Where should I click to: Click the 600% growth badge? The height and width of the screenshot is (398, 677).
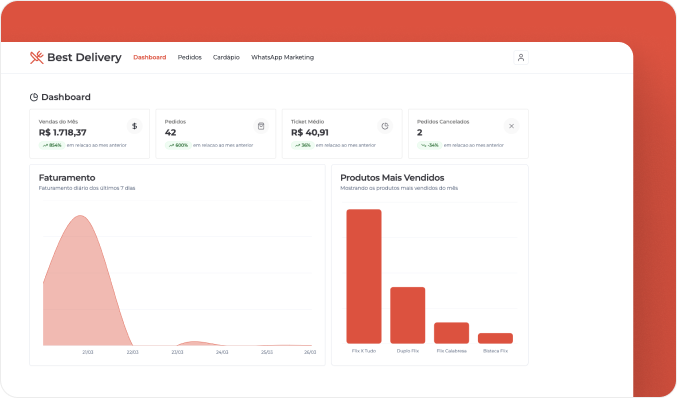point(178,145)
